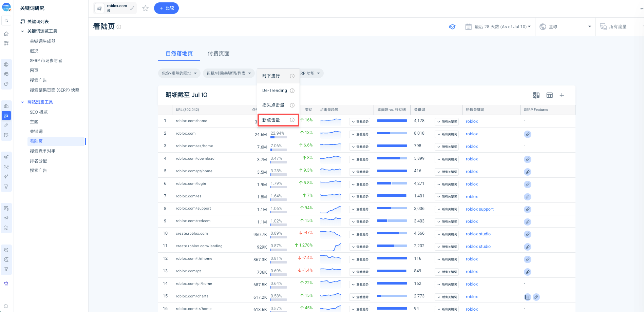
Task: Click the shuffle arrows icon in the left rail
Action: tap(6, 167)
